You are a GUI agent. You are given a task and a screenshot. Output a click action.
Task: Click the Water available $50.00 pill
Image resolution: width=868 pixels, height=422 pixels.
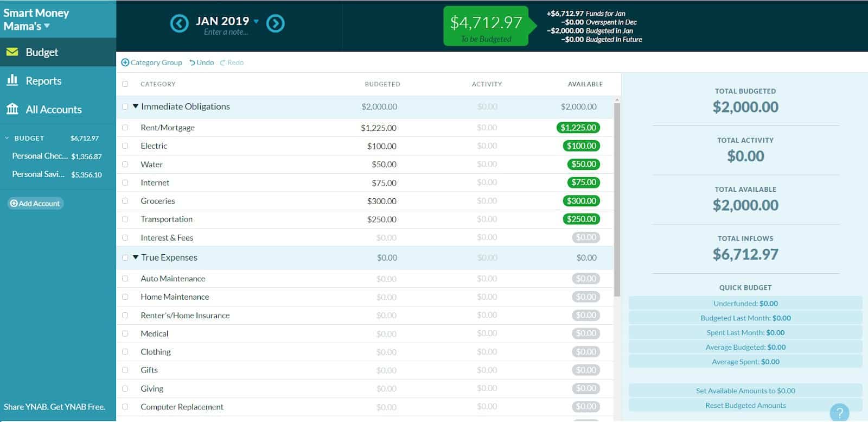(x=584, y=164)
